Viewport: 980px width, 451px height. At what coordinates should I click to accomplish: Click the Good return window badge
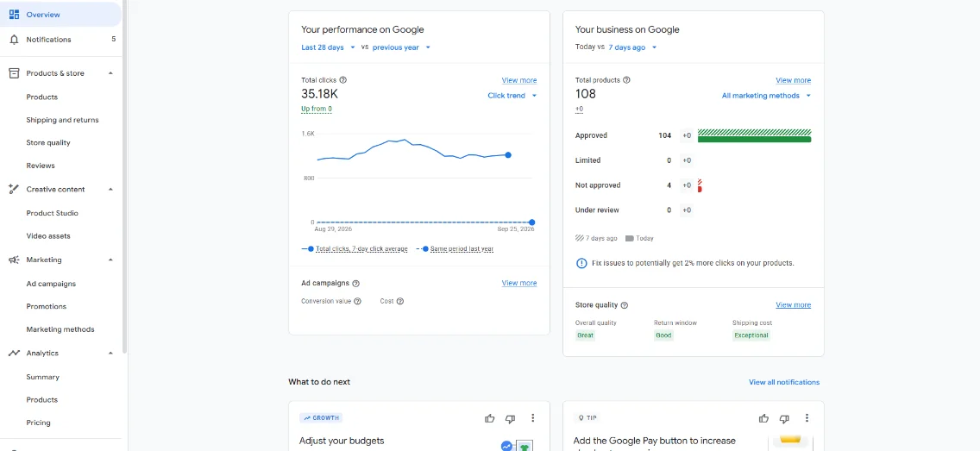point(663,335)
